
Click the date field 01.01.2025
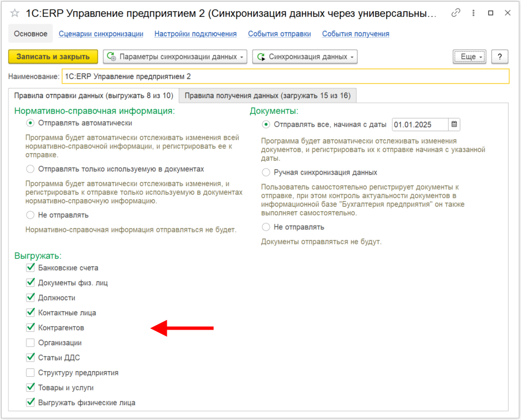420,125
